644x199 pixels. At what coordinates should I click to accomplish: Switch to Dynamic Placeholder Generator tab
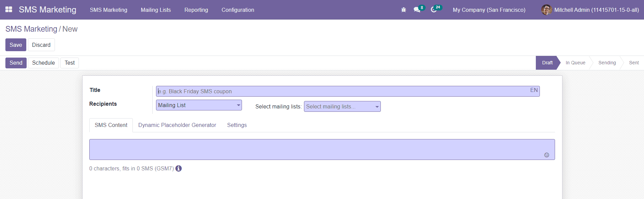click(177, 125)
